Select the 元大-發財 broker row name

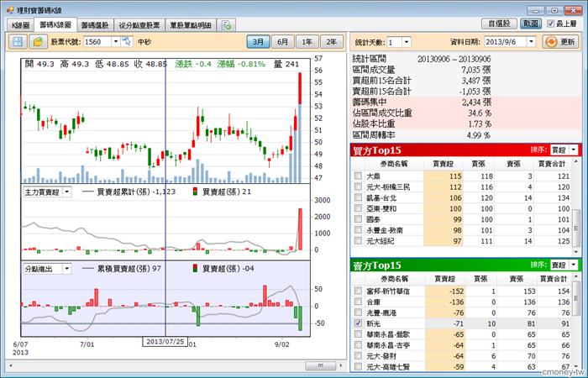click(381, 356)
